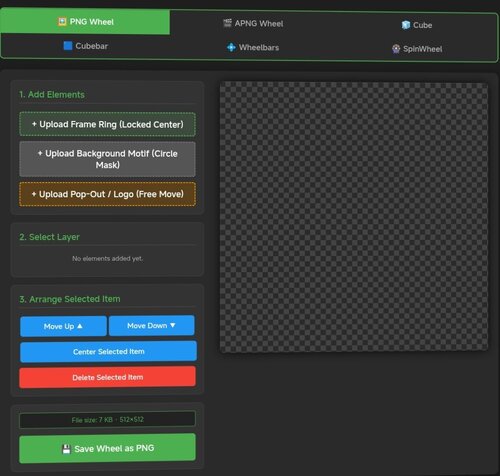Image resolution: width=500 pixels, height=476 pixels.
Task: Click the File size 7 KB info box
Action: (107, 419)
